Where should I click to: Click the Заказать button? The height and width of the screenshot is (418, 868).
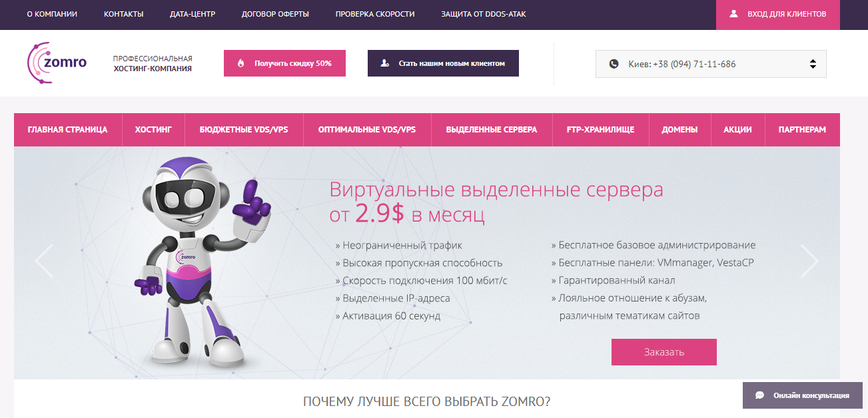coord(664,352)
